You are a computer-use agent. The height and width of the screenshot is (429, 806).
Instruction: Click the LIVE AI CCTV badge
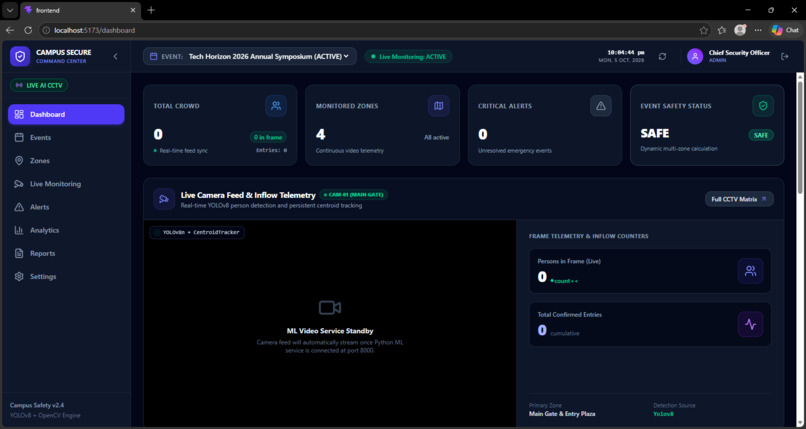[39, 85]
